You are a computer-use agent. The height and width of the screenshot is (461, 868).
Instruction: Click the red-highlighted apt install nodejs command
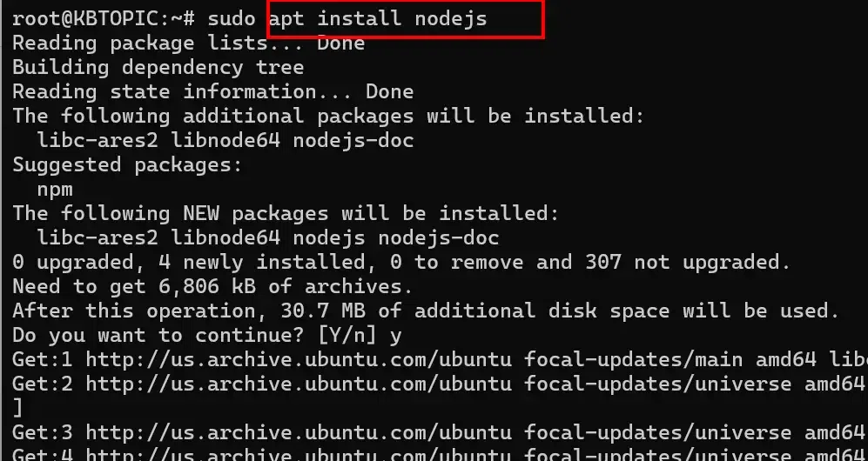point(378,19)
